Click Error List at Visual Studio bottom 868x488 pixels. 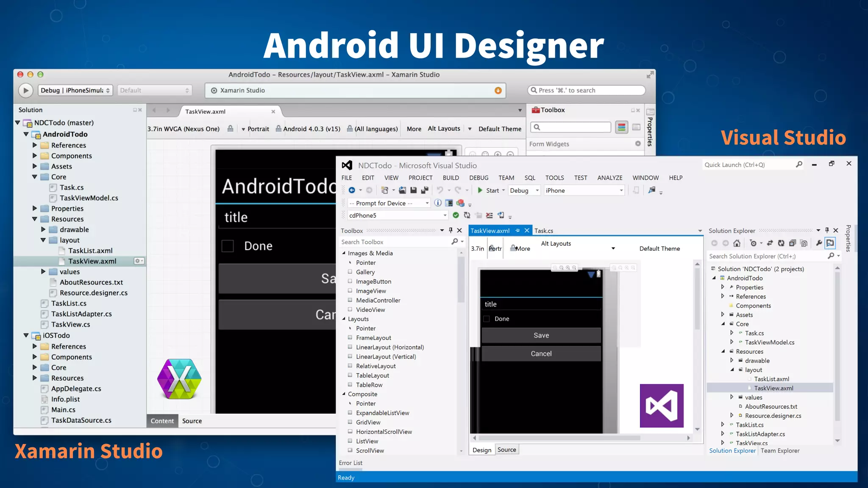(351, 463)
